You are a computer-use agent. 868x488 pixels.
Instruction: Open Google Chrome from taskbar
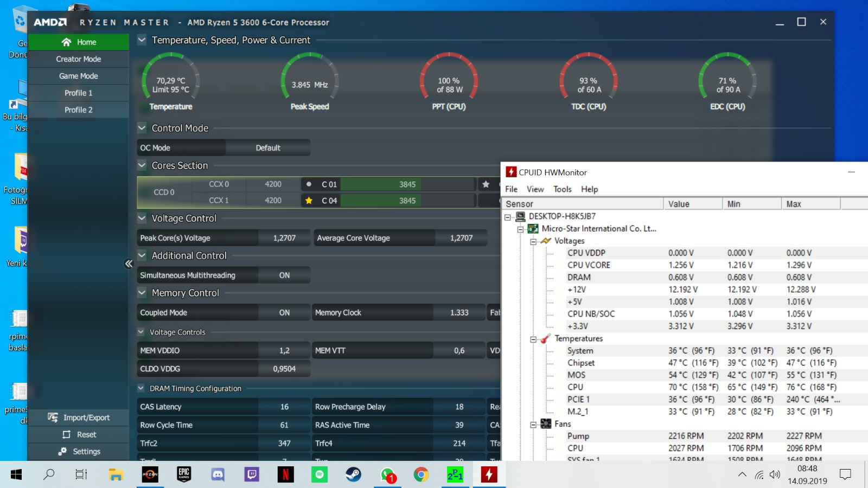click(421, 475)
